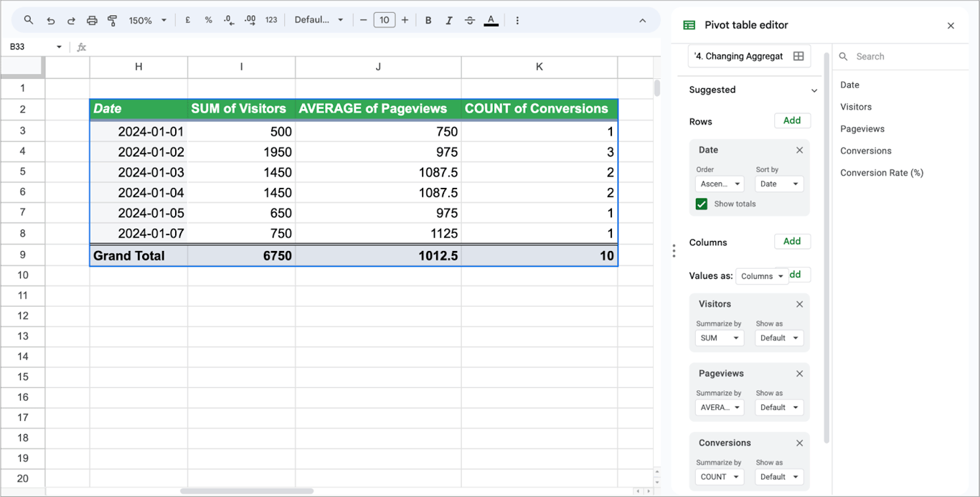Toggle italic formatting

click(449, 20)
